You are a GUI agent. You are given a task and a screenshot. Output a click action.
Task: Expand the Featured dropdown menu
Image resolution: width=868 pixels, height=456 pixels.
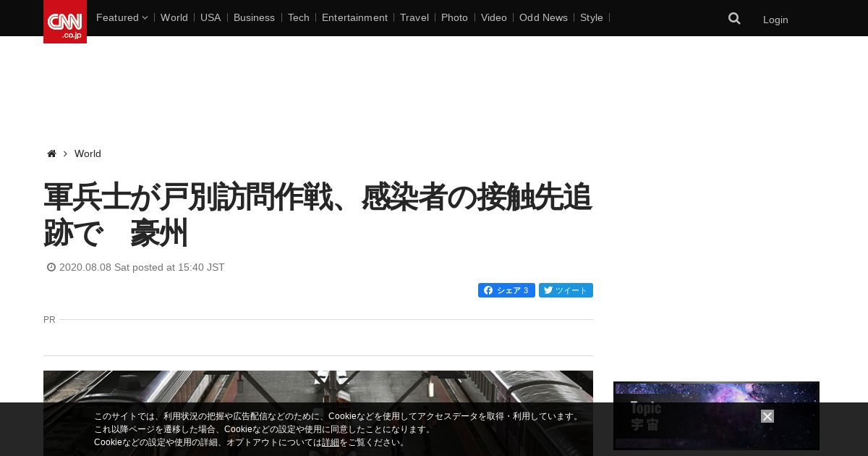point(122,17)
